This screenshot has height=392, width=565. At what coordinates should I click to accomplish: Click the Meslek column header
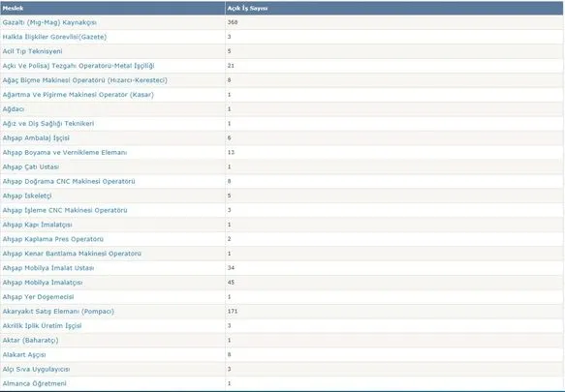click(x=13, y=8)
